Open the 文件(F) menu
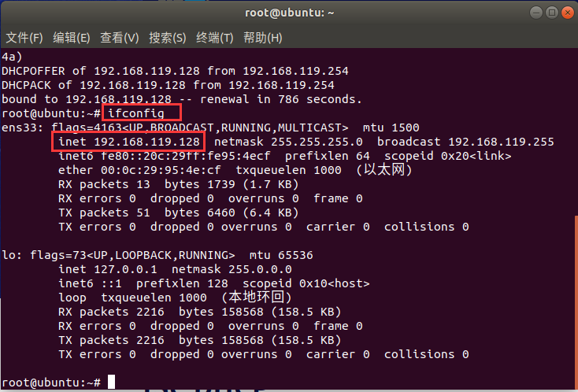The height and width of the screenshot is (392, 578). click(x=24, y=38)
